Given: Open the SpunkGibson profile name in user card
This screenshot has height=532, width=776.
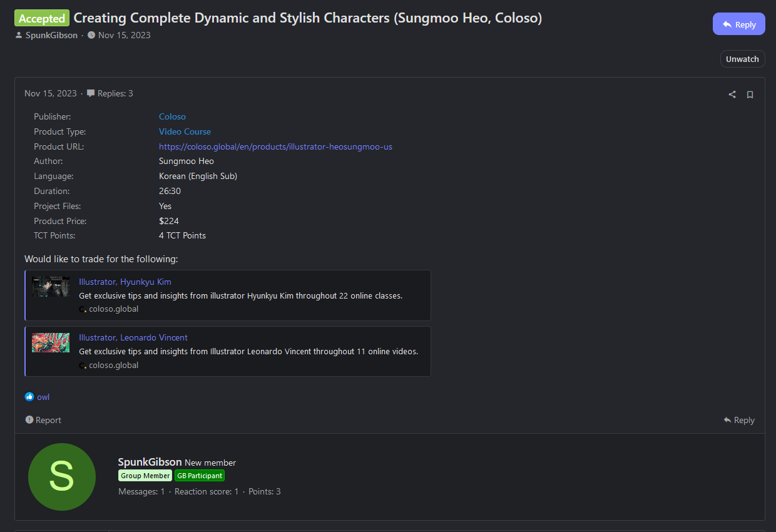Looking at the screenshot, I should [x=150, y=462].
